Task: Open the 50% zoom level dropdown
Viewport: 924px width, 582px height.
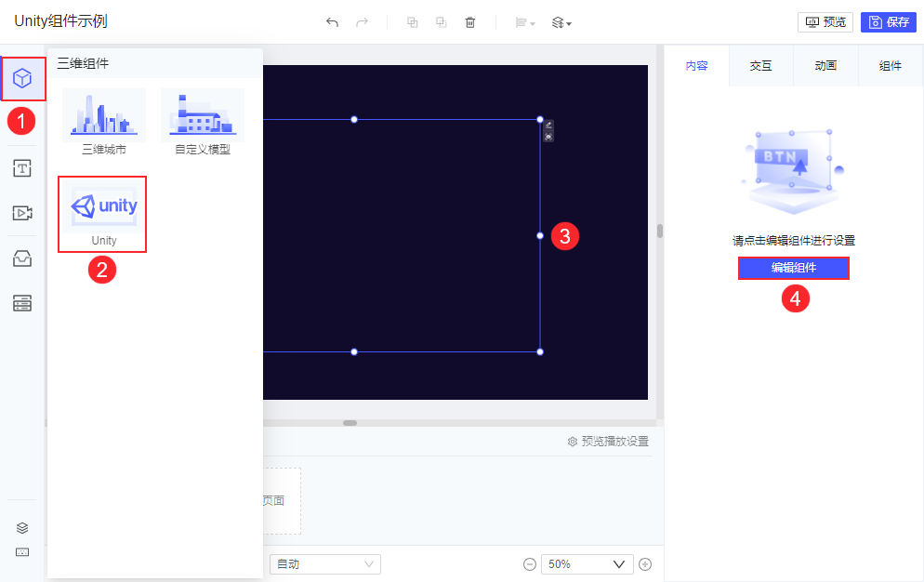Action: (587, 563)
